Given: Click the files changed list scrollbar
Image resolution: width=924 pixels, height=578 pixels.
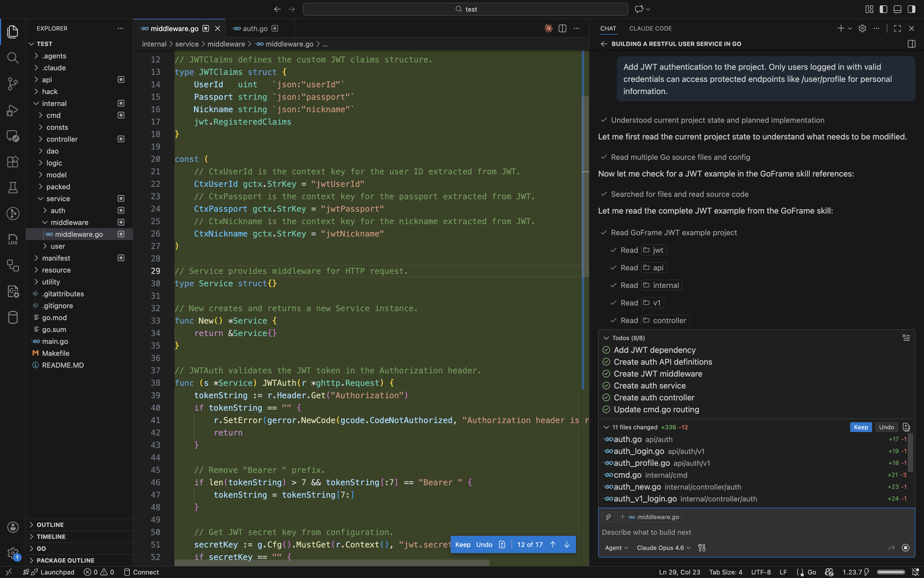Looking at the screenshot, I should tap(911, 453).
